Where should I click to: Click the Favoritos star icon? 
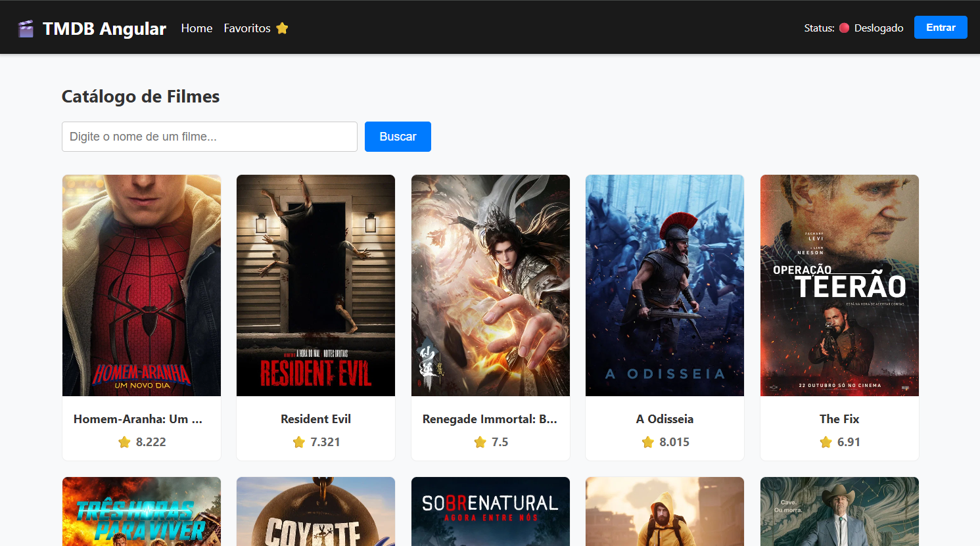pos(282,28)
